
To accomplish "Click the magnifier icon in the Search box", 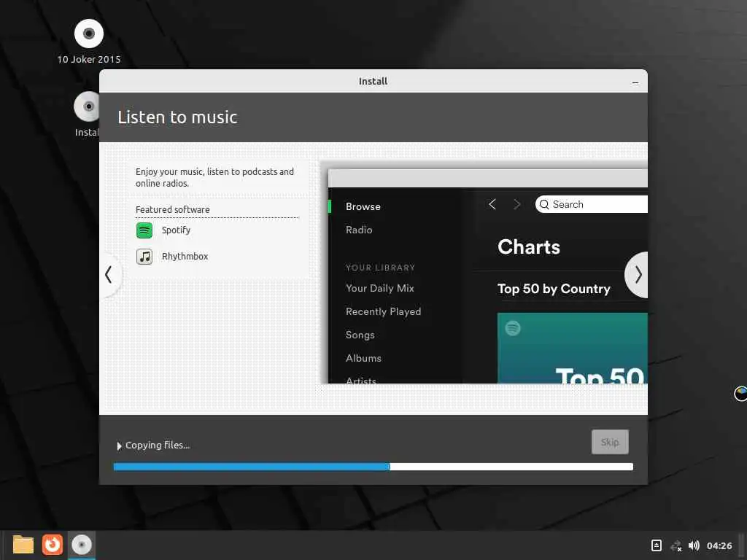I will click(544, 204).
